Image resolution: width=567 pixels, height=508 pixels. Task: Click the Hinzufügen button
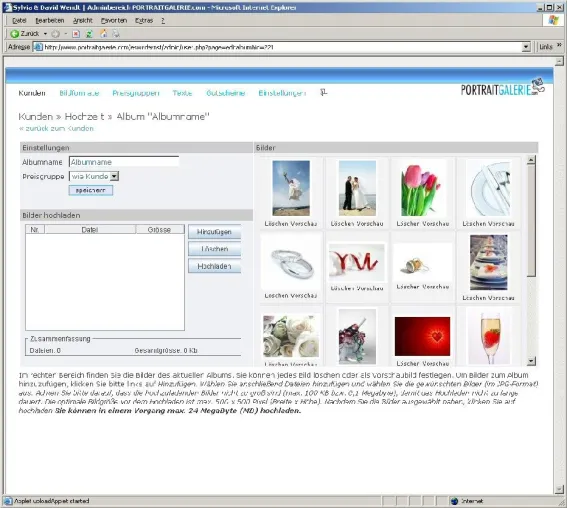(214, 232)
